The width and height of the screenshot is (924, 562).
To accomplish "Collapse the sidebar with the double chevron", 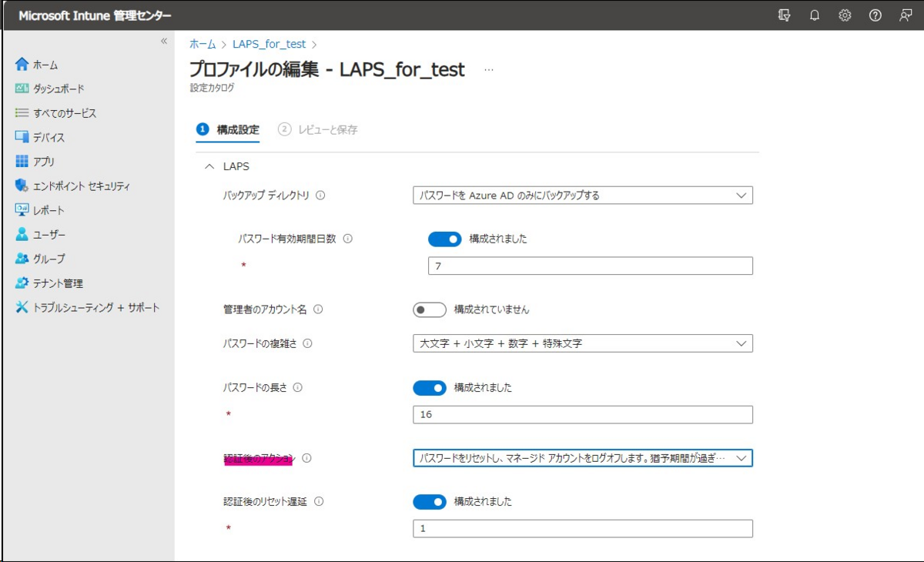I will 163,41.
